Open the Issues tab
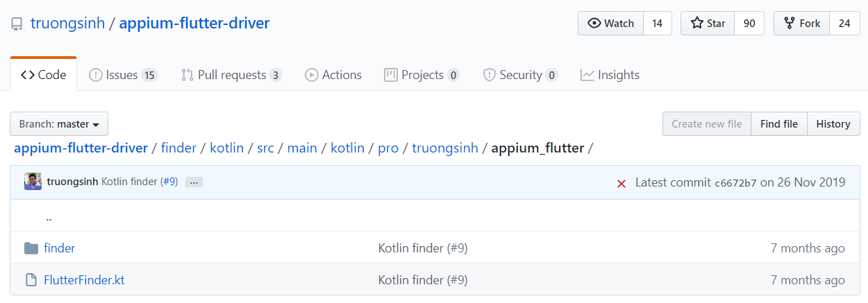Image resolution: width=868 pixels, height=303 pixels. pyautogui.click(x=123, y=75)
